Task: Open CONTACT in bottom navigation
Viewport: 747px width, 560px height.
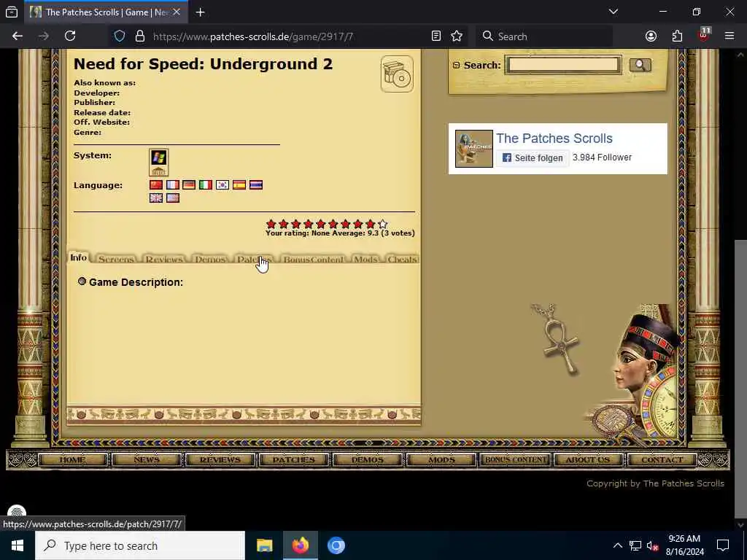Action: pos(662,459)
